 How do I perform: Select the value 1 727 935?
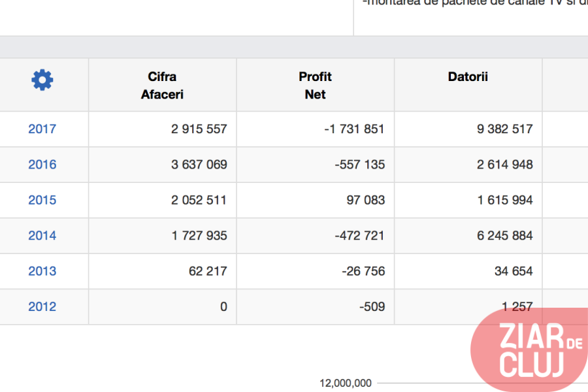[199, 236]
